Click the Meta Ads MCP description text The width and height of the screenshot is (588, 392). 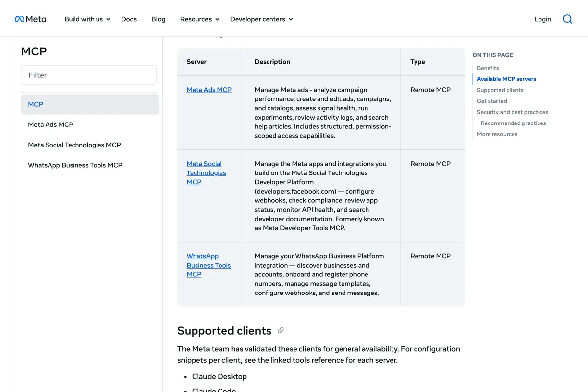[x=323, y=113]
